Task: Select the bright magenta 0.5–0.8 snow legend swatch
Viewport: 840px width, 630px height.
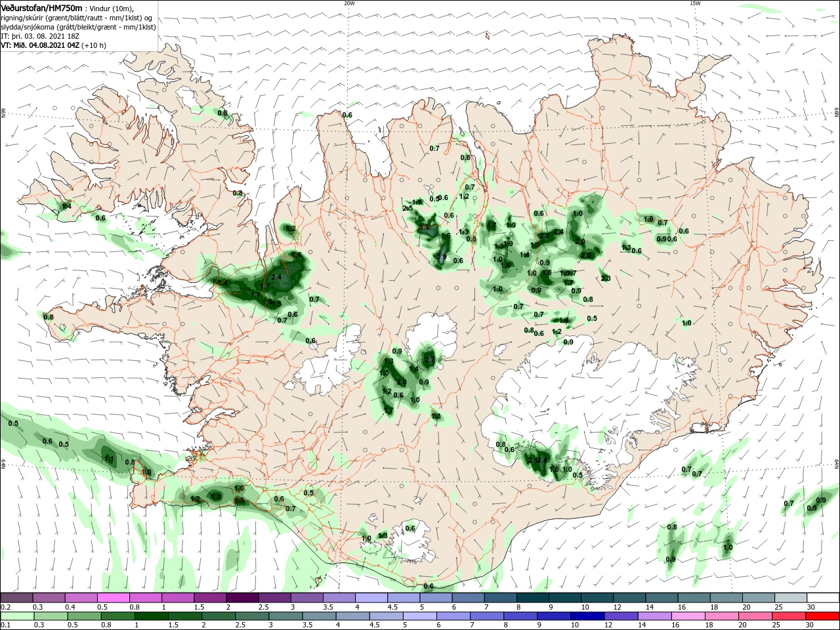Action: point(113,598)
